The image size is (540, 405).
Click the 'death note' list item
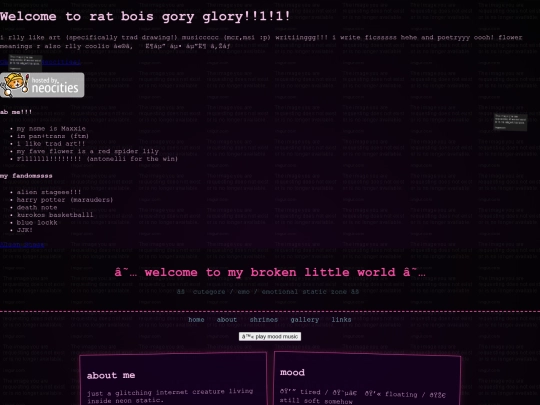click(37, 207)
